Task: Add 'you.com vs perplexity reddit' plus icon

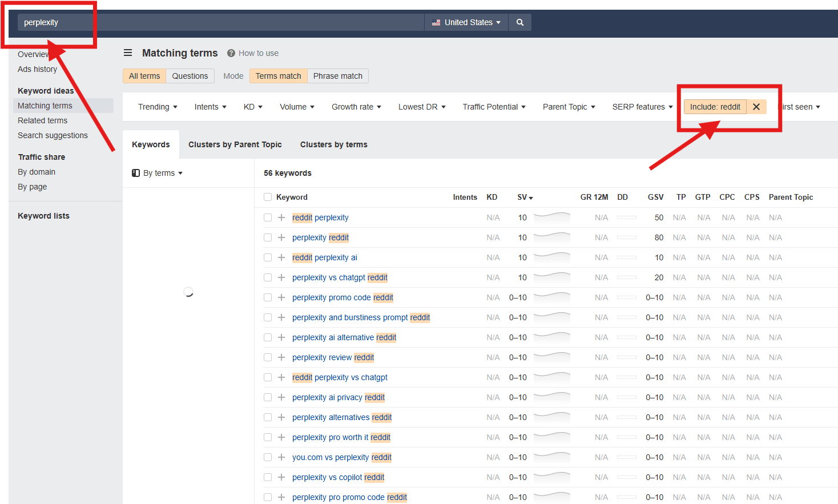Action: (281, 457)
